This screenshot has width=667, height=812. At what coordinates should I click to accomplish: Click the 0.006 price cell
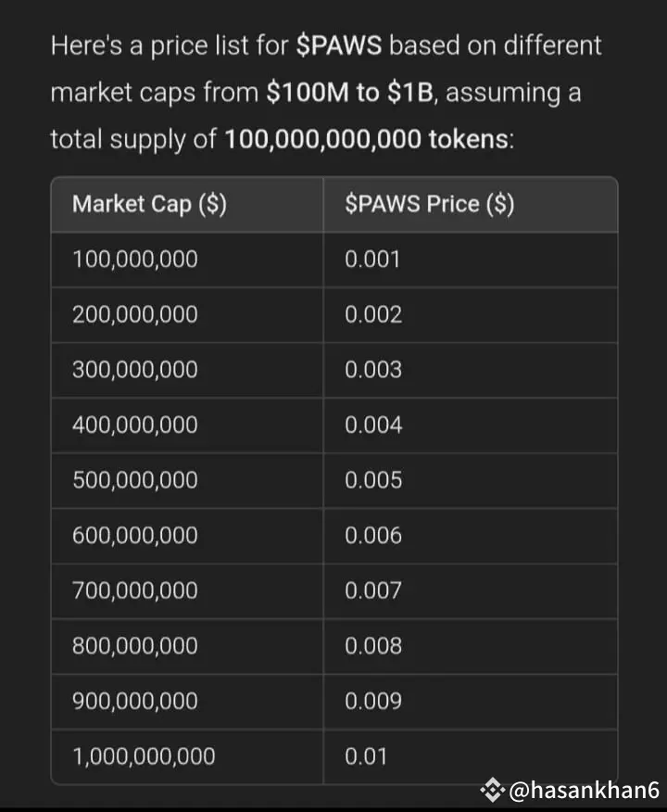coord(373,536)
